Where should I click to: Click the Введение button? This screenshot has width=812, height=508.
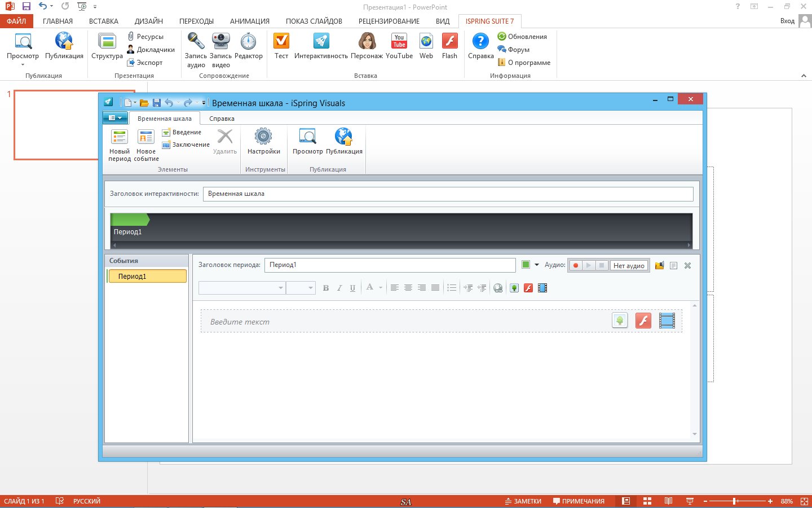182,132
